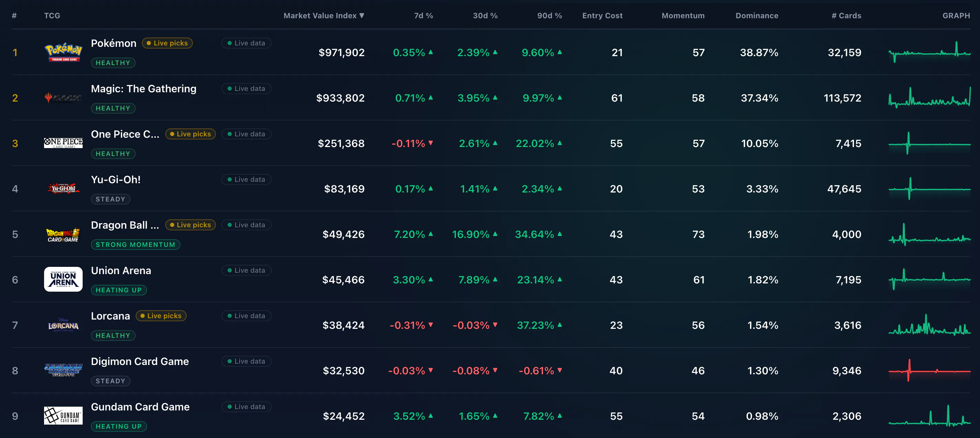Sort table by 30d % column
Screen dimensions: 980x438
tap(485, 15)
